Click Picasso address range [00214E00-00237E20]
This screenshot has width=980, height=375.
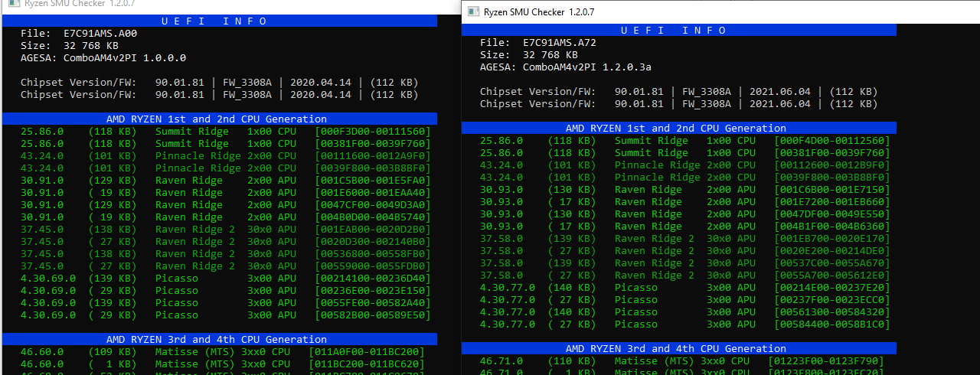coord(832,288)
